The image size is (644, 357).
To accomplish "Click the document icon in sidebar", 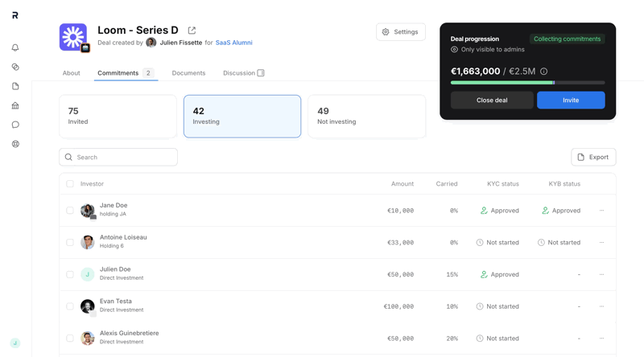I will point(15,86).
